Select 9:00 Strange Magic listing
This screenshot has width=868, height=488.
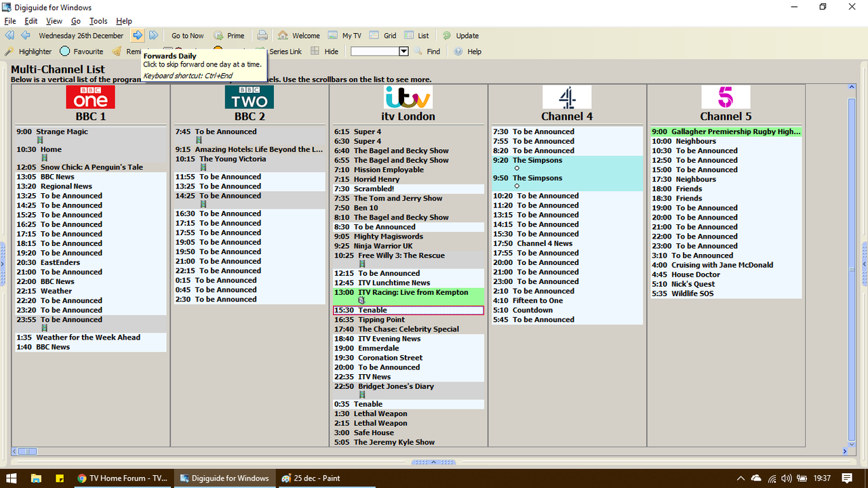91,136
